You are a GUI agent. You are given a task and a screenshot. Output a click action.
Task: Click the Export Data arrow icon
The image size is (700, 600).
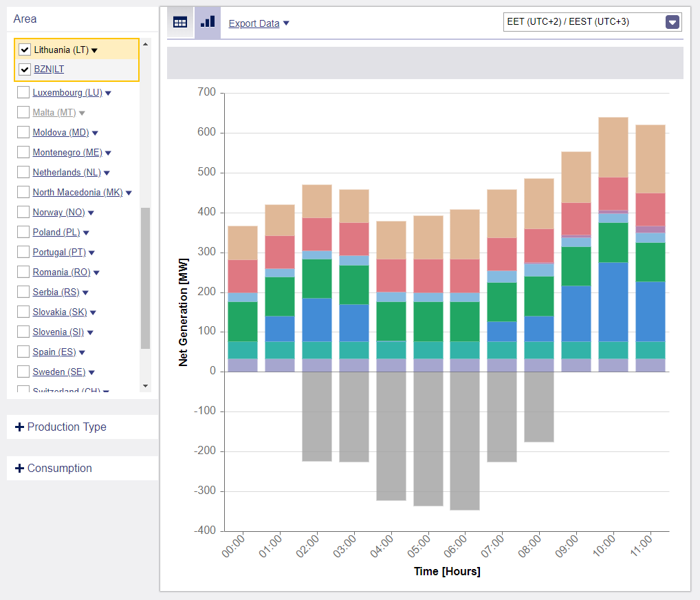point(286,23)
